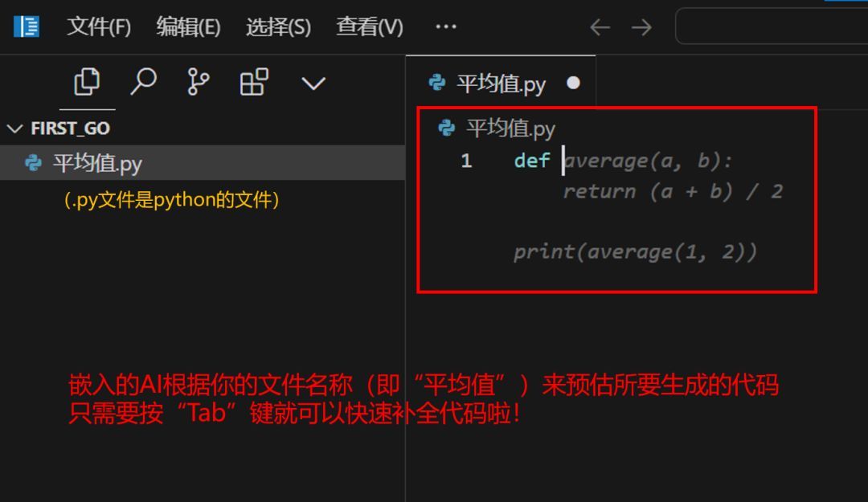
Task: Click the back navigation arrow
Action: tap(600, 26)
